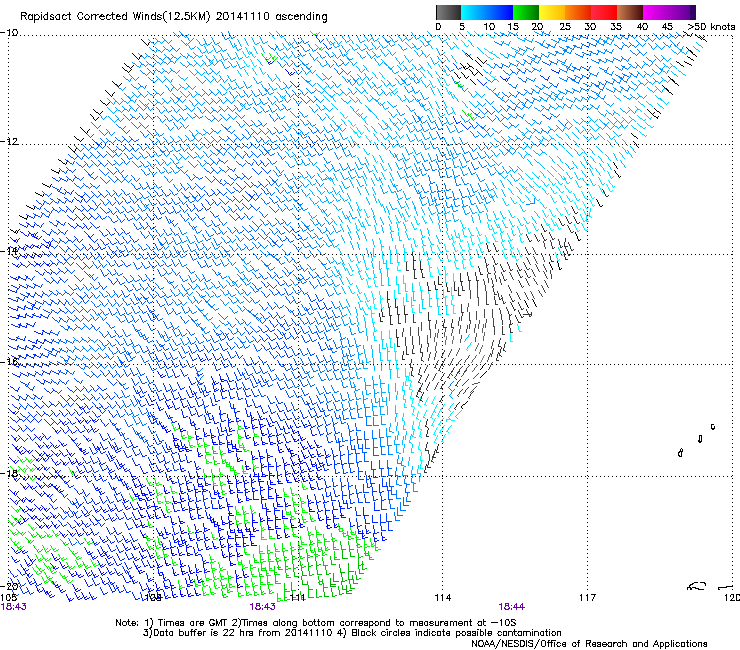Click the 'NOAA/NESDIS/Office of Research and Applications' credit
This screenshot has width=740, height=650.
[589, 644]
